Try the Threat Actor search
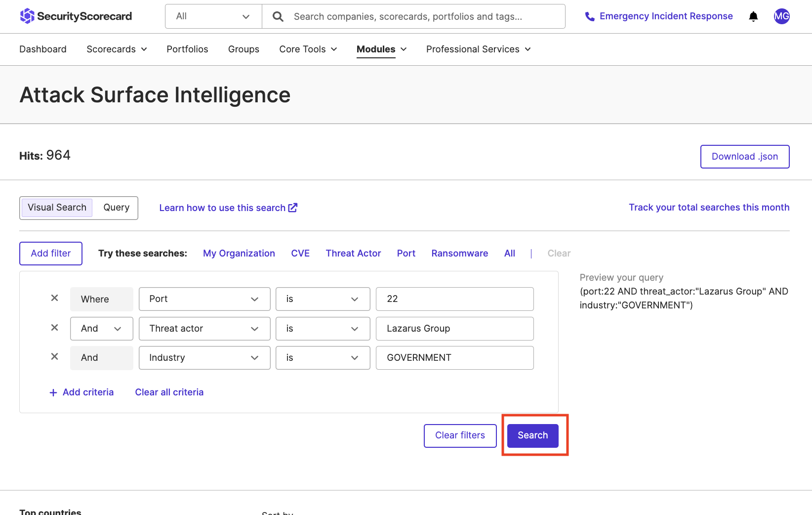 click(x=353, y=254)
